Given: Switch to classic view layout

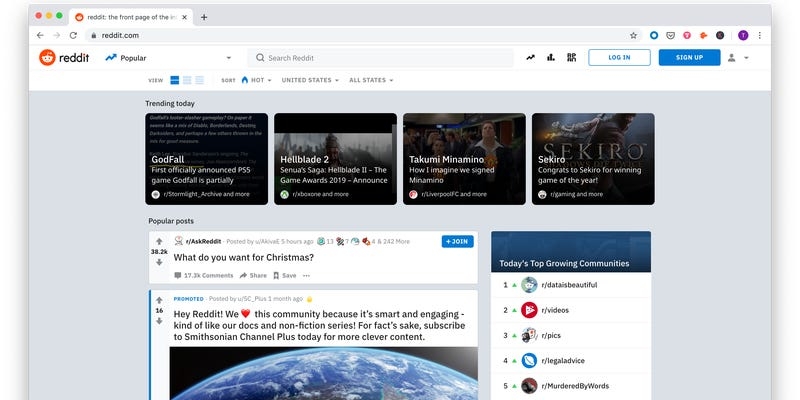Looking at the screenshot, I should 187,80.
